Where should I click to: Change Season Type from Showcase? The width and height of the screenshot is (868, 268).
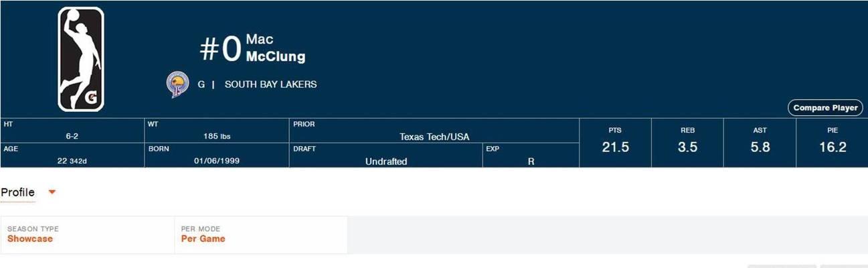87,234
